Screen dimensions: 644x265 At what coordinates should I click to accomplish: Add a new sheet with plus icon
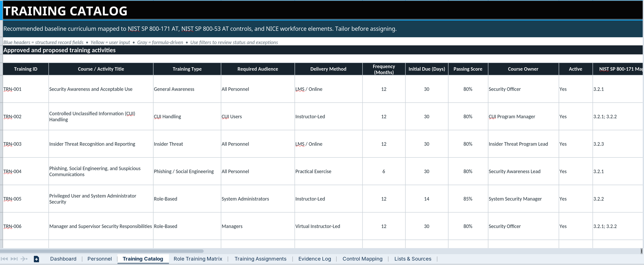tap(36, 259)
